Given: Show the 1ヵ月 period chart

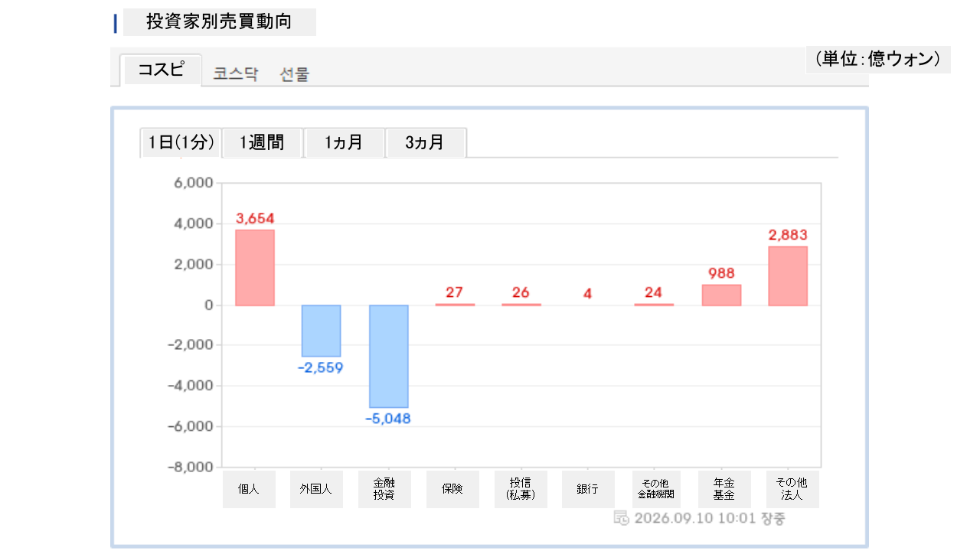Looking at the screenshot, I should tap(344, 142).
